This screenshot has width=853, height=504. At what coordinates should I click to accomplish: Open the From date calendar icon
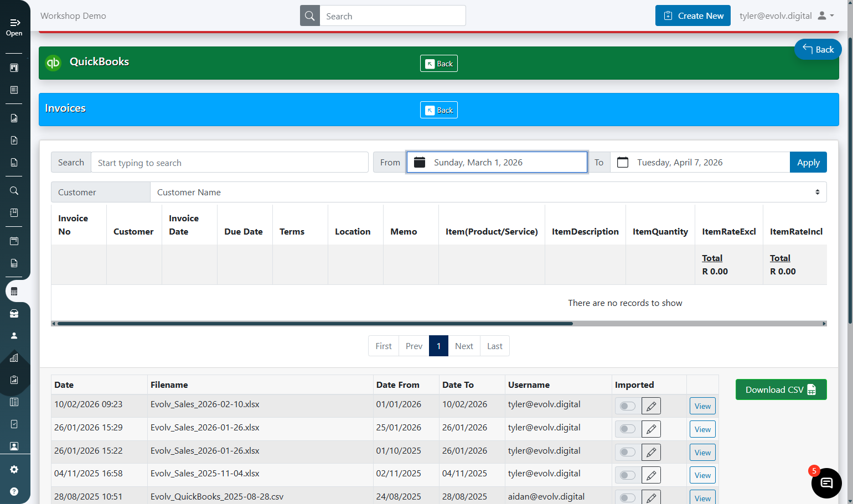click(420, 162)
